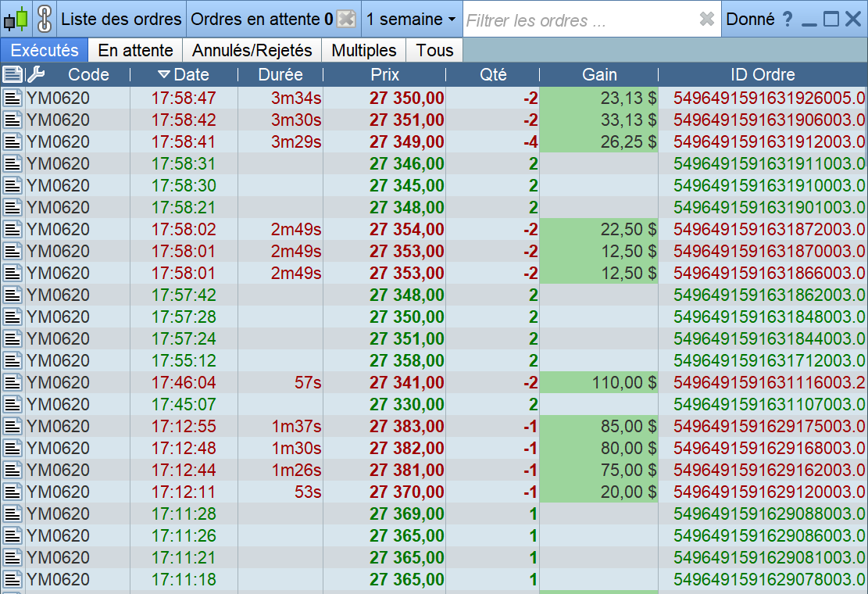868x594 pixels.
Task: Open the 'Annulés/Rejetés' tab
Action: pyautogui.click(x=252, y=51)
